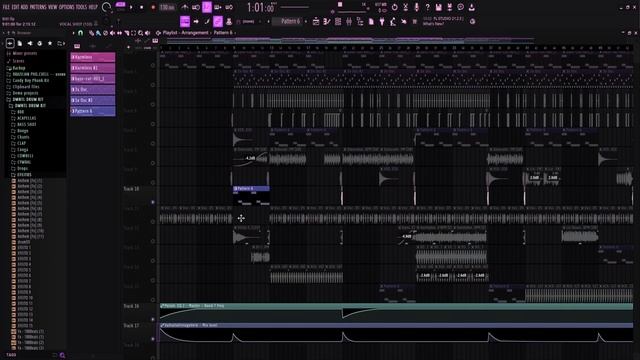Select the playlist slice tool
Image resolution: width=640 pixels, height=360 pixels.
(127, 33)
